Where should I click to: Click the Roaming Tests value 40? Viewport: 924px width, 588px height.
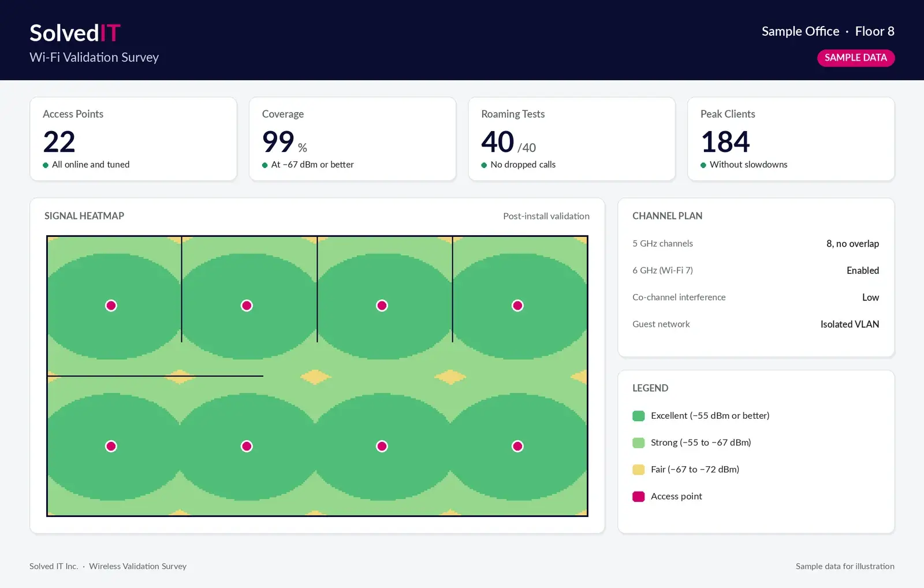(497, 142)
